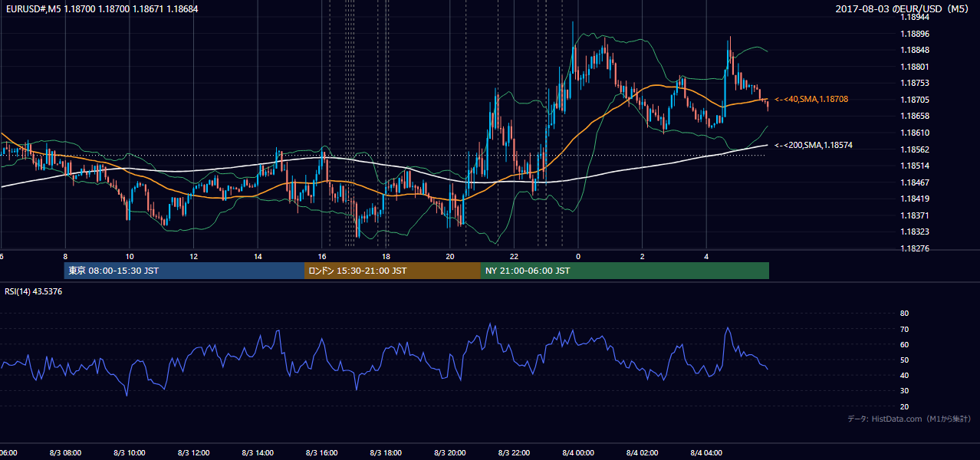Click the 200 SMA 1.18574 label
The height and width of the screenshot is (460, 980).
814,145
